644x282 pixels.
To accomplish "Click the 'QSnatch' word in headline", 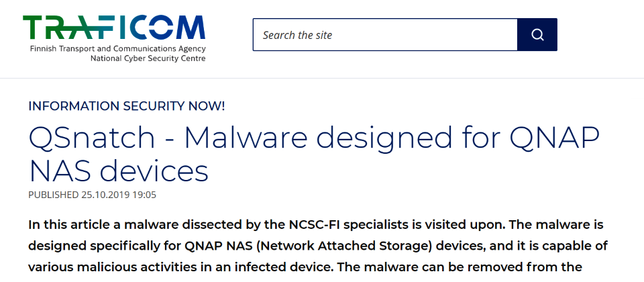I will (x=92, y=138).
